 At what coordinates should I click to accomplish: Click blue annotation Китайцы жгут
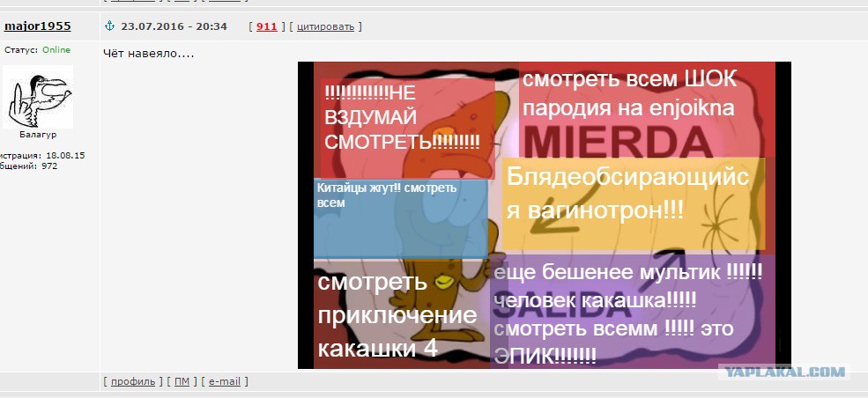click(x=401, y=218)
